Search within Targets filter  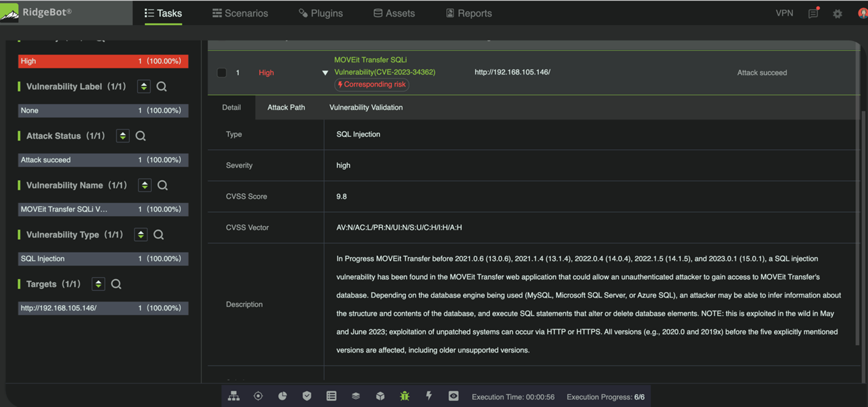116,284
